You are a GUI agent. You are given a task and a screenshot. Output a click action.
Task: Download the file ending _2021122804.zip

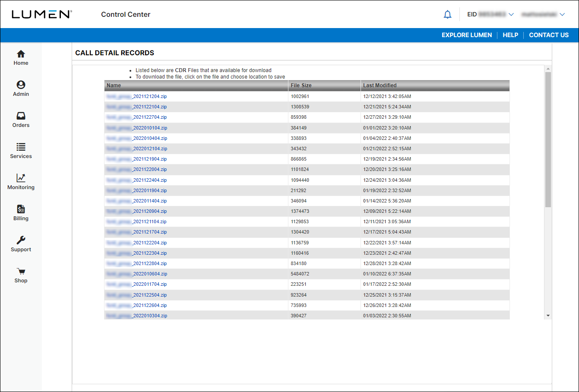(x=136, y=263)
